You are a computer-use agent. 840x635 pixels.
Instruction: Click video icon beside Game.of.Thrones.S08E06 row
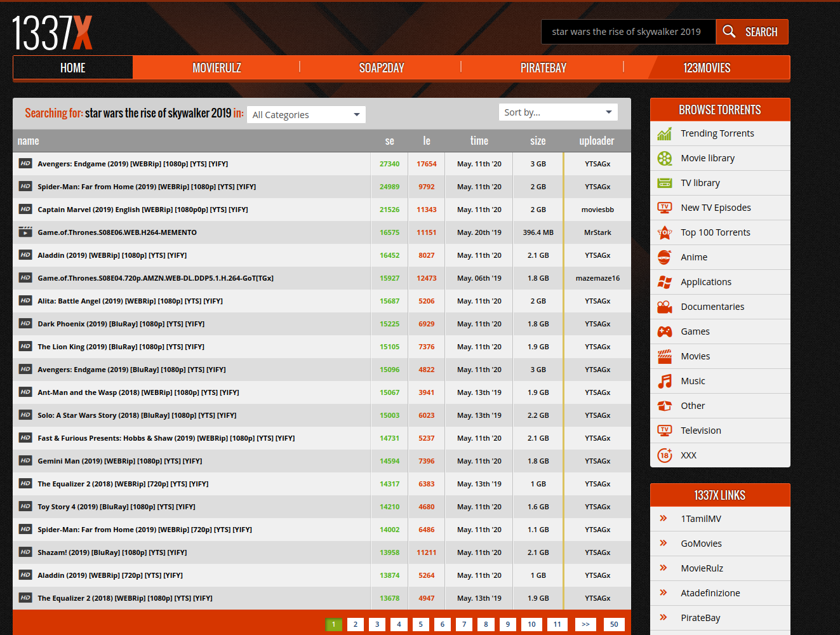25,232
